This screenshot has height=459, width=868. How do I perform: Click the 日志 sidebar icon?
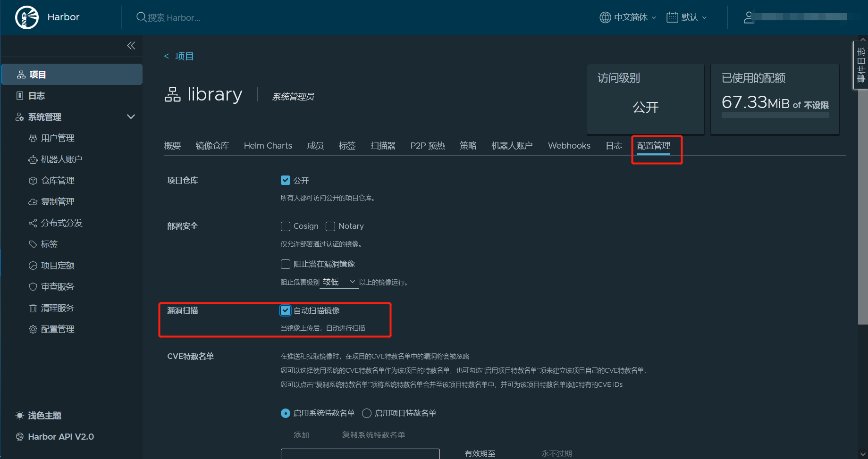(x=20, y=96)
